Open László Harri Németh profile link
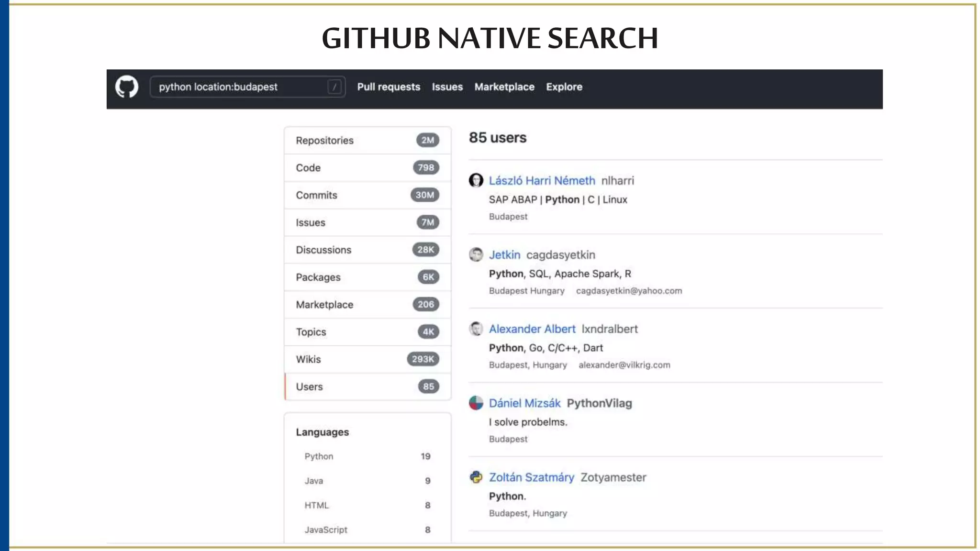Screen dimensions: 980x551 tap(542, 181)
